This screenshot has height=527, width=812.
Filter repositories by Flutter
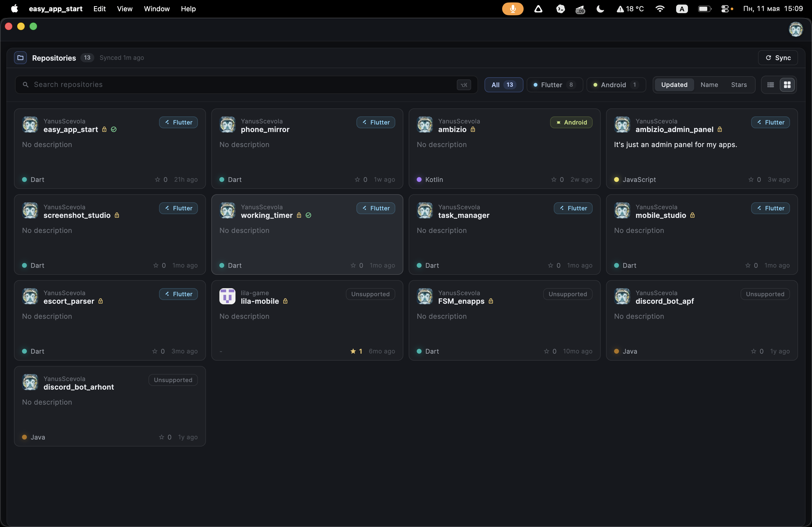[555, 85]
